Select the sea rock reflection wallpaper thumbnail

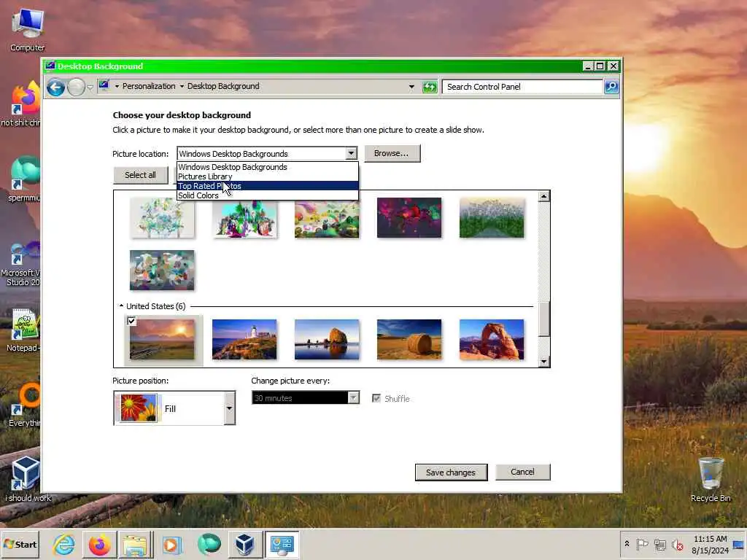(x=327, y=340)
